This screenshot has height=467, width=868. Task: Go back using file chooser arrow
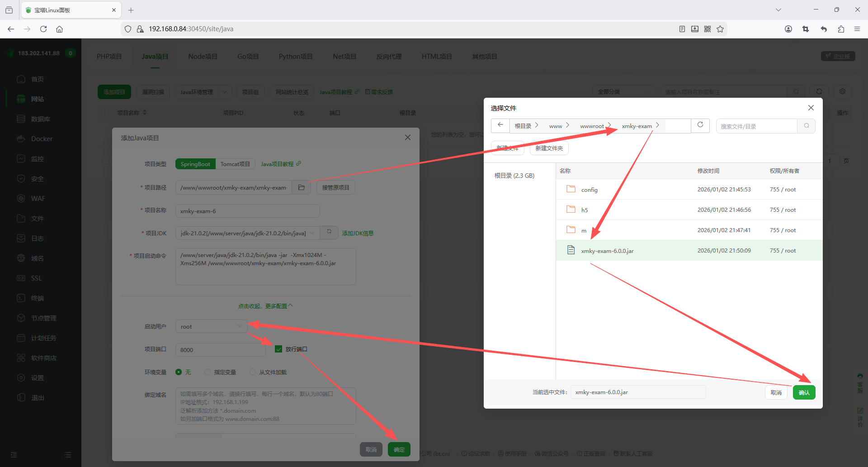click(x=500, y=125)
